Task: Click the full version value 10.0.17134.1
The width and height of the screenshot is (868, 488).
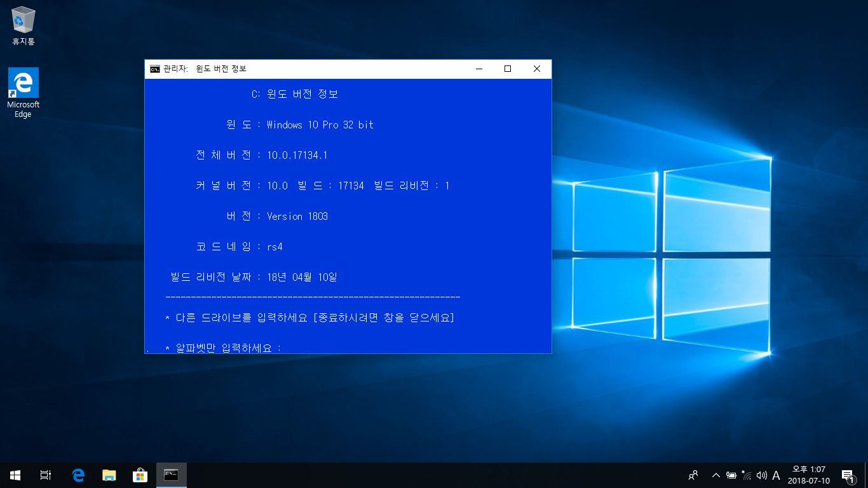Action: point(297,155)
